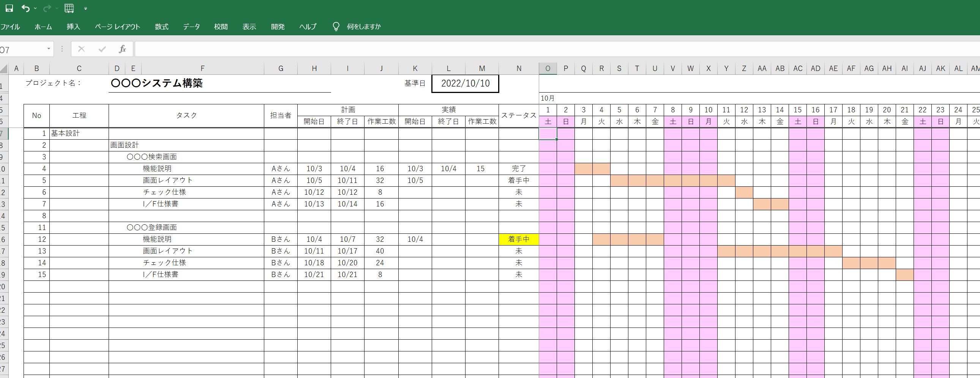The height and width of the screenshot is (378, 980).
Task: Open the 開発 ribbon tab
Action: (x=278, y=27)
